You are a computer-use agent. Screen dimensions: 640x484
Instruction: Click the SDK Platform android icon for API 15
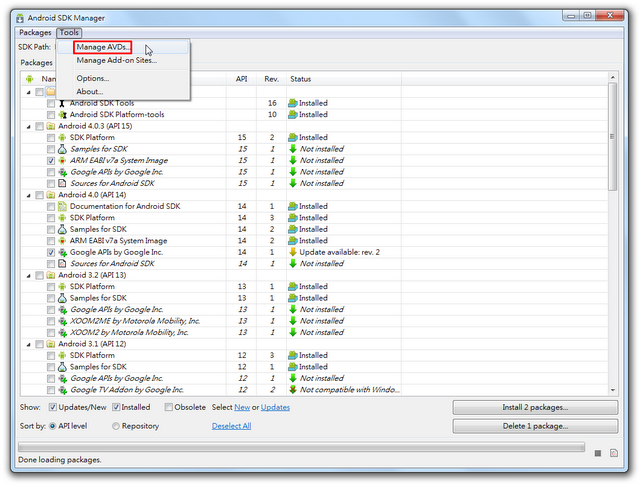click(x=62, y=138)
